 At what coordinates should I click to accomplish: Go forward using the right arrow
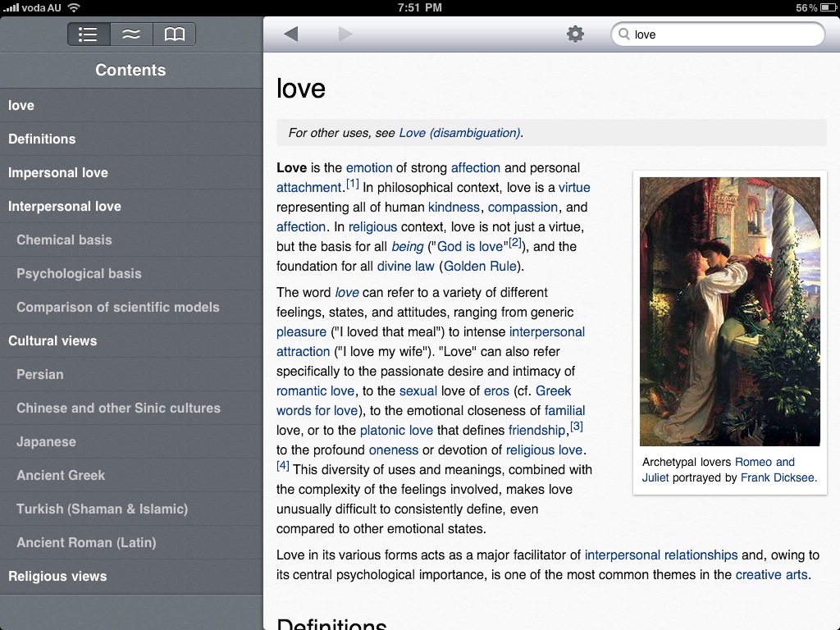(345, 34)
